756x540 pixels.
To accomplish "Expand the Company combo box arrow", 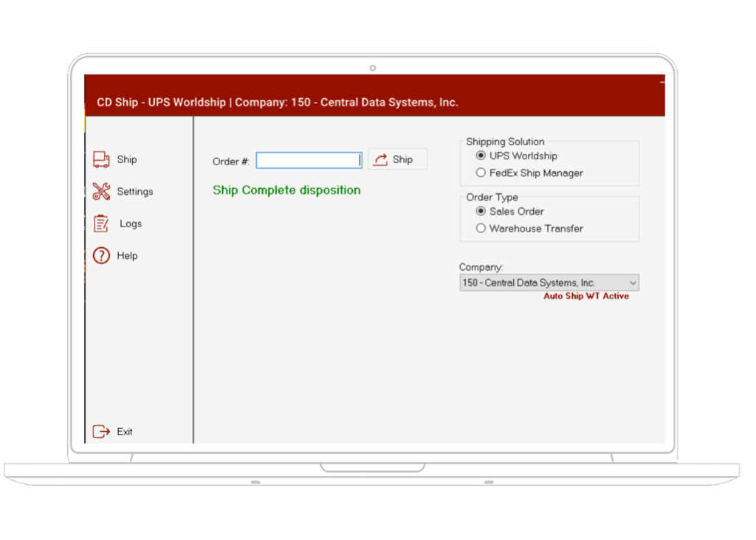I will [633, 283].
